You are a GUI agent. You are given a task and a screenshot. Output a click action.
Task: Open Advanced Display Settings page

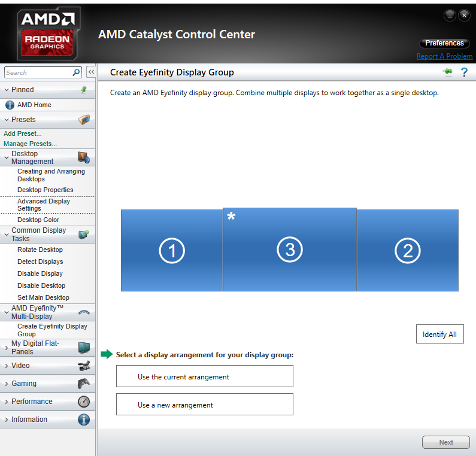tap(43, 205)
